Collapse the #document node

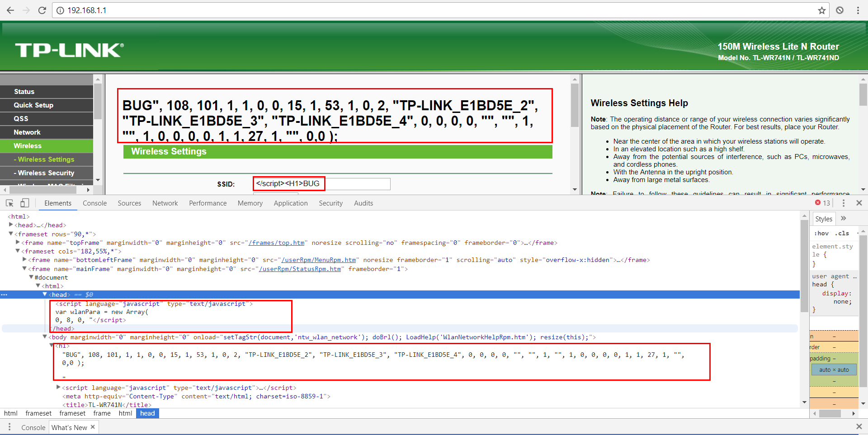[x=31, y=277]
